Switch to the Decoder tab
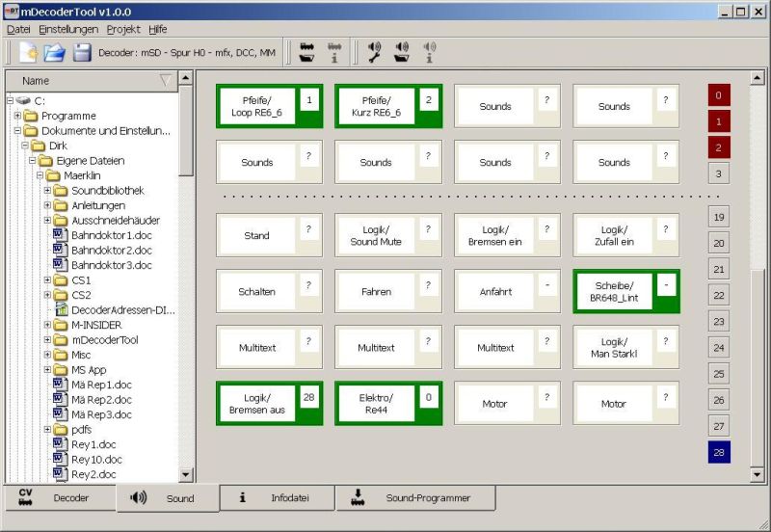Image resolution: width=771 pixels, height=532 pixels. pyautogui.click(x=60, y=498)
